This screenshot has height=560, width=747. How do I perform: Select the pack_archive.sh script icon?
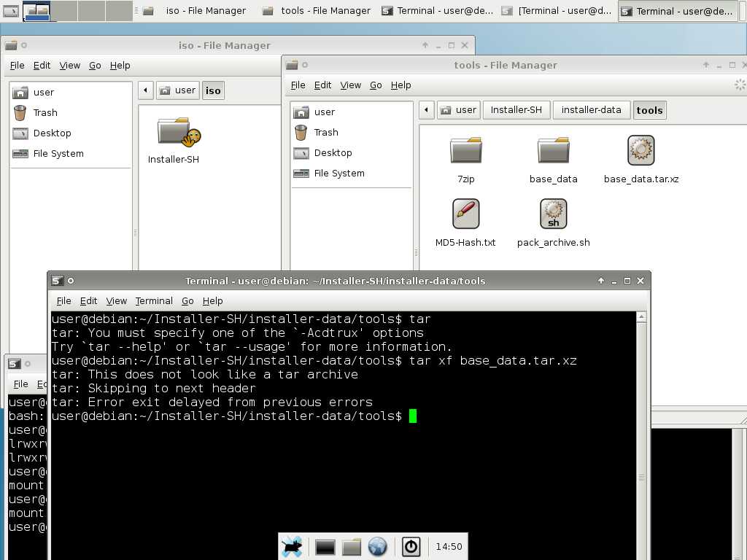(x=553, y=214)
